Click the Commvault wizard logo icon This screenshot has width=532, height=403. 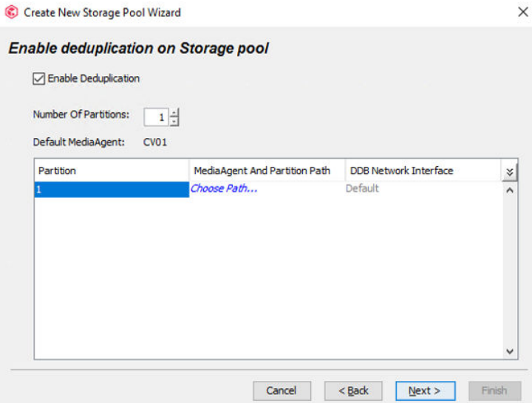[12, 13]
